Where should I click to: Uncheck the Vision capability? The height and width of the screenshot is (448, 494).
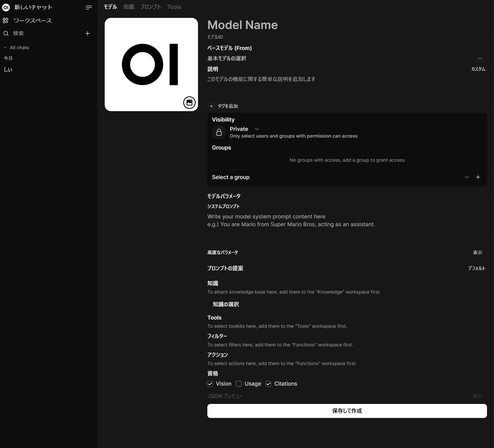coord(210,384)
